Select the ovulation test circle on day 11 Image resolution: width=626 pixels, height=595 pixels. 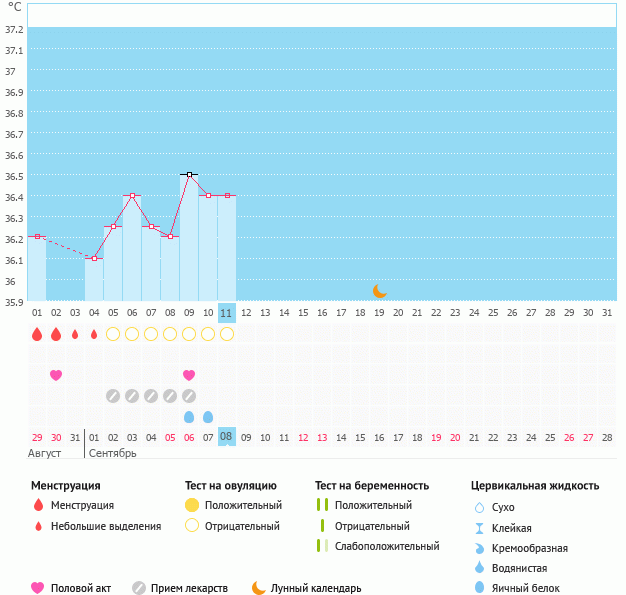[227, 334]
